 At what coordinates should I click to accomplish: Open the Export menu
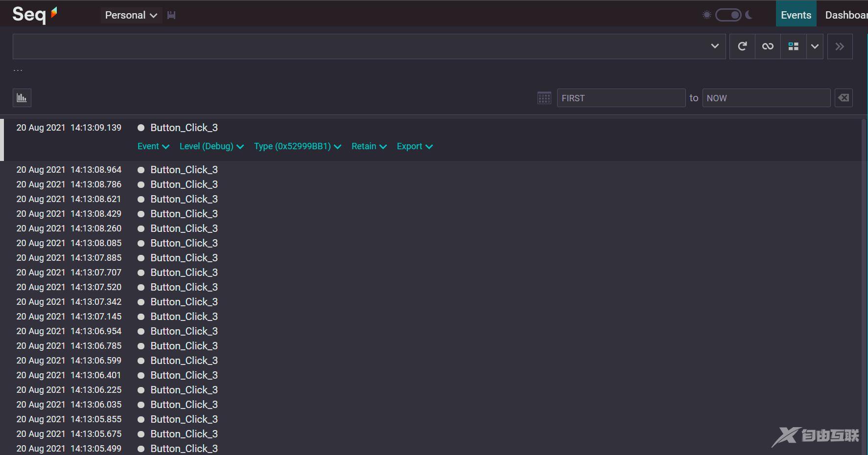coord(414,146)
